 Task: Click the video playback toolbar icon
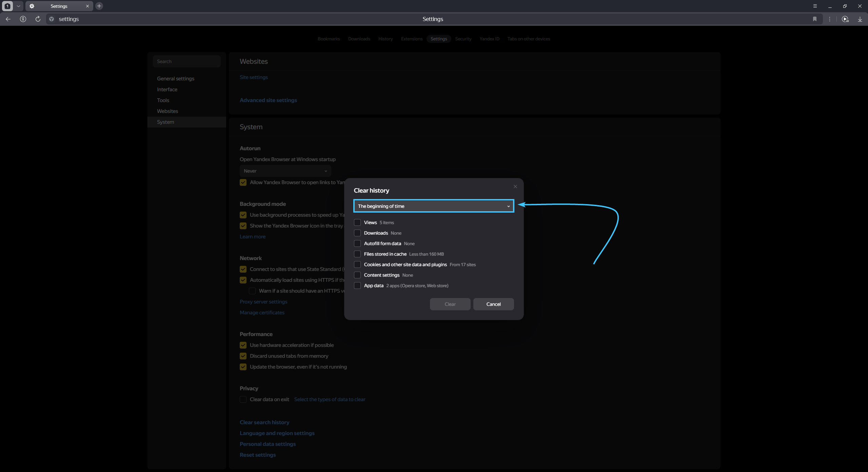tap(845, 19)
